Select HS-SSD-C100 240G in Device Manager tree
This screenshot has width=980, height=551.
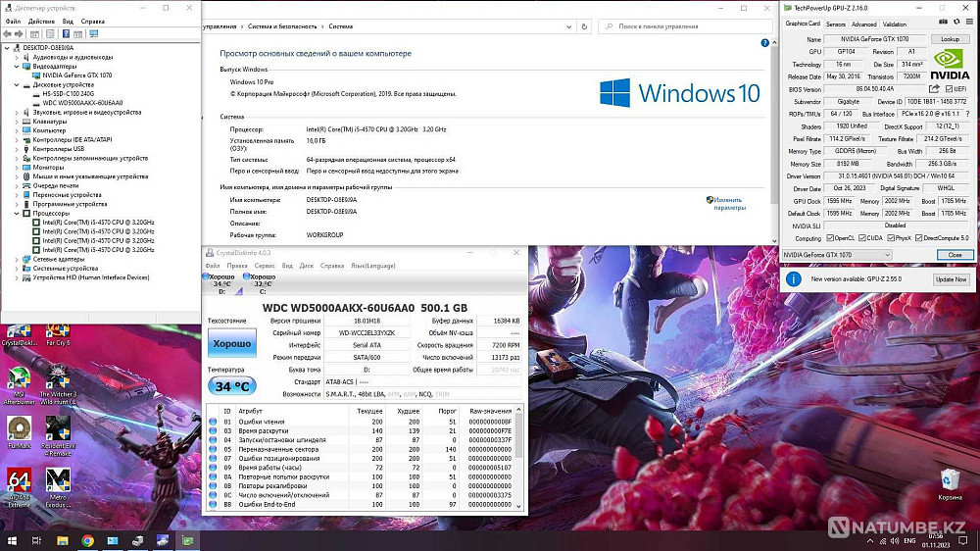click(69, 94)
